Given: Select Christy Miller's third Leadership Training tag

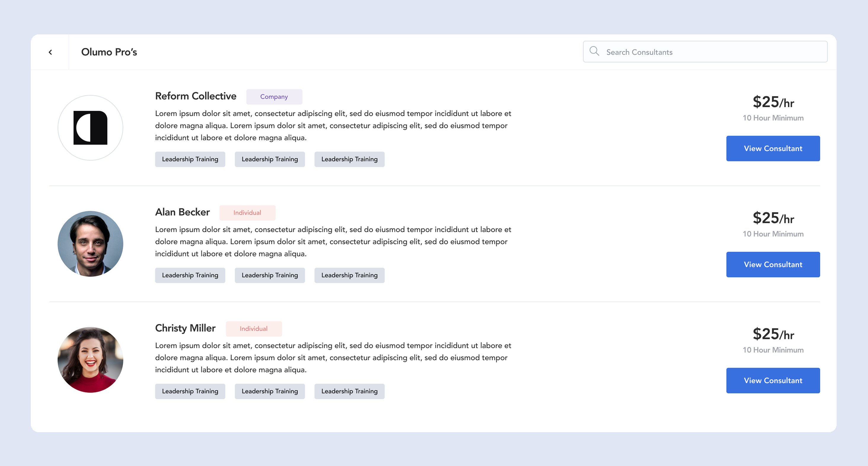Looking at the screenshot, I should point(349,391).
